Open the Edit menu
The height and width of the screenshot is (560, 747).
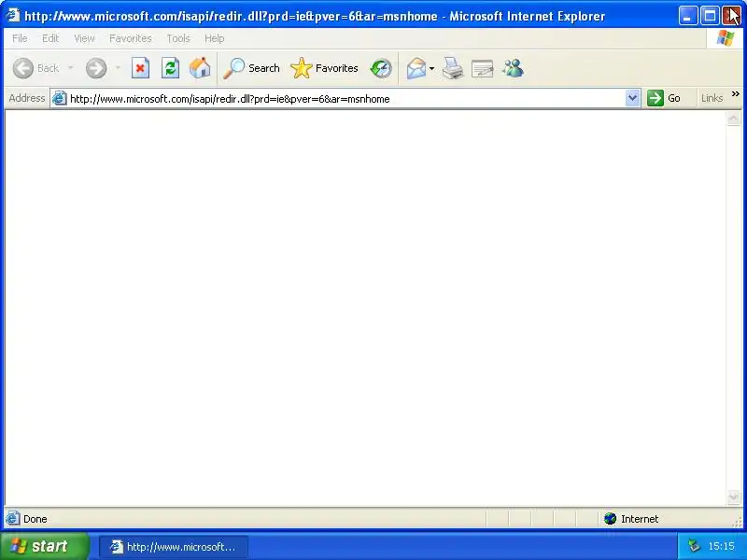(50, 38)
